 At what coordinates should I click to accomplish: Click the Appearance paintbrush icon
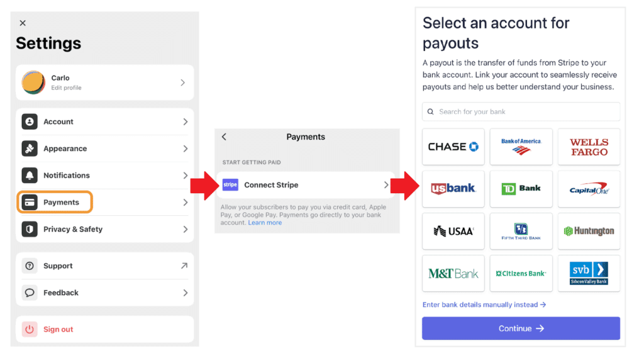pyautogui.click(x=30, y=149)
